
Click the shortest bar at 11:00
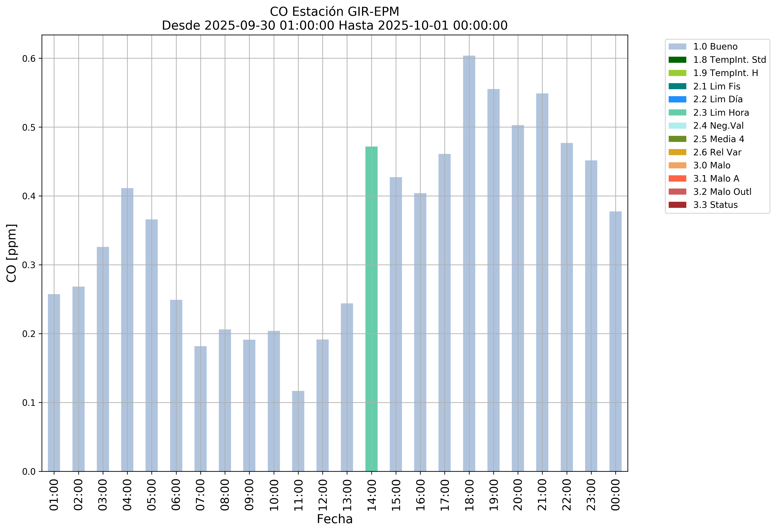point(298,431)
